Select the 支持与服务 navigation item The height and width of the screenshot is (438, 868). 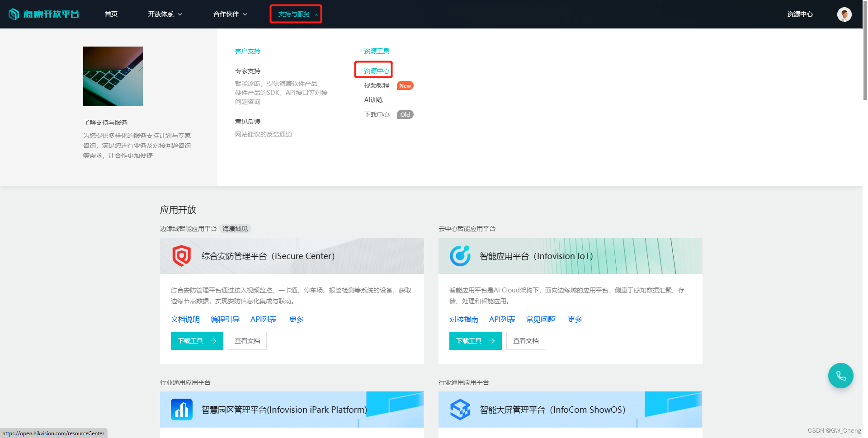pyautogui.click(x=294, y=14)
